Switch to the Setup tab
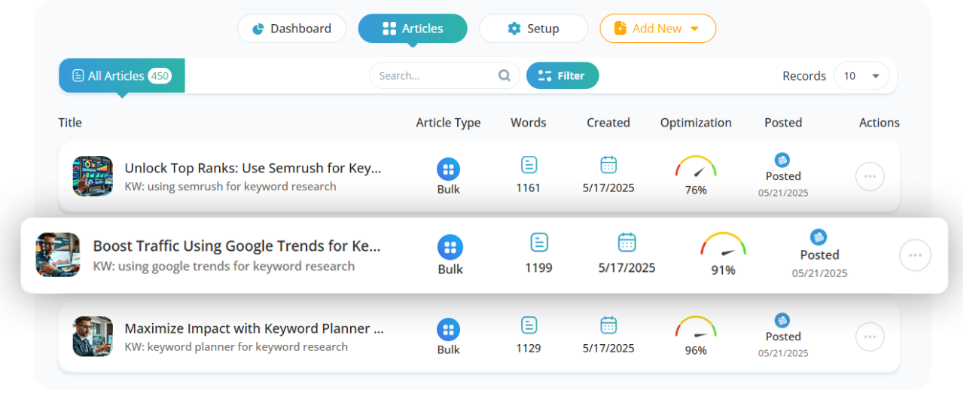963x408 pixels. pos(533,28)
